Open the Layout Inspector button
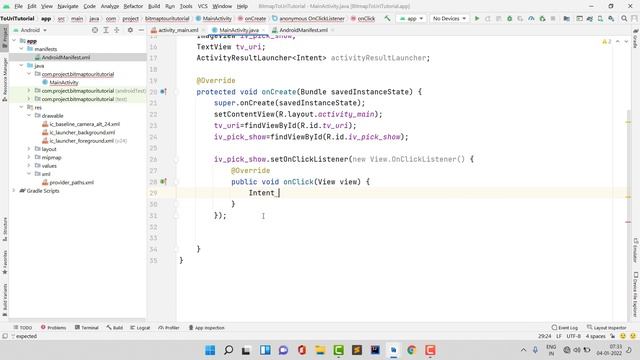Viewport: 640px width, 360px height. (x=607, y=328)
